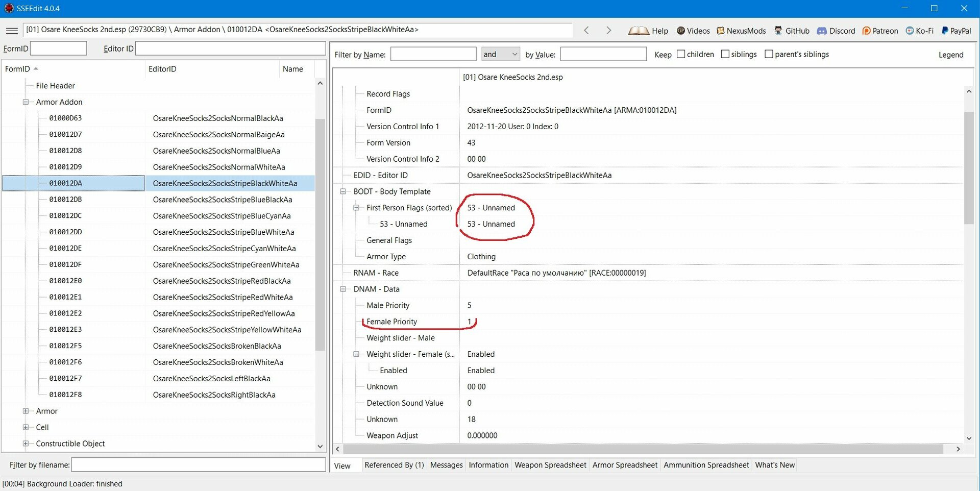
Task: Switch to the Information tab
Action: click(488, 465)
